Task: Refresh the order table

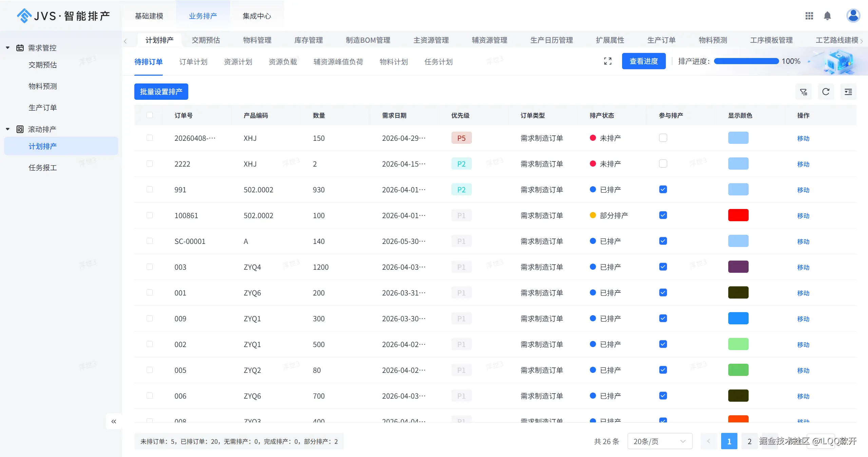Action: 826,92
